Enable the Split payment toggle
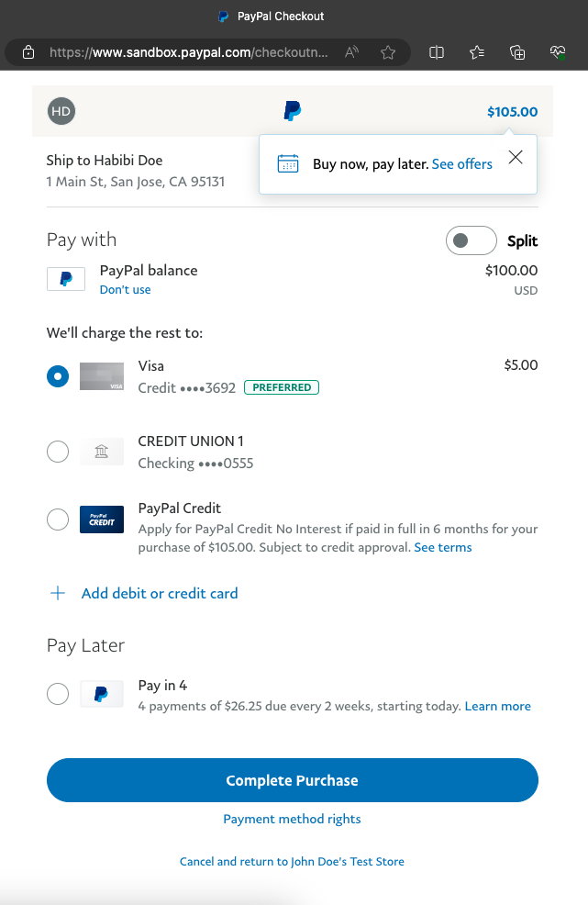Image resolution: width=588 pixels, height=905 pixels. click(471, 240)
